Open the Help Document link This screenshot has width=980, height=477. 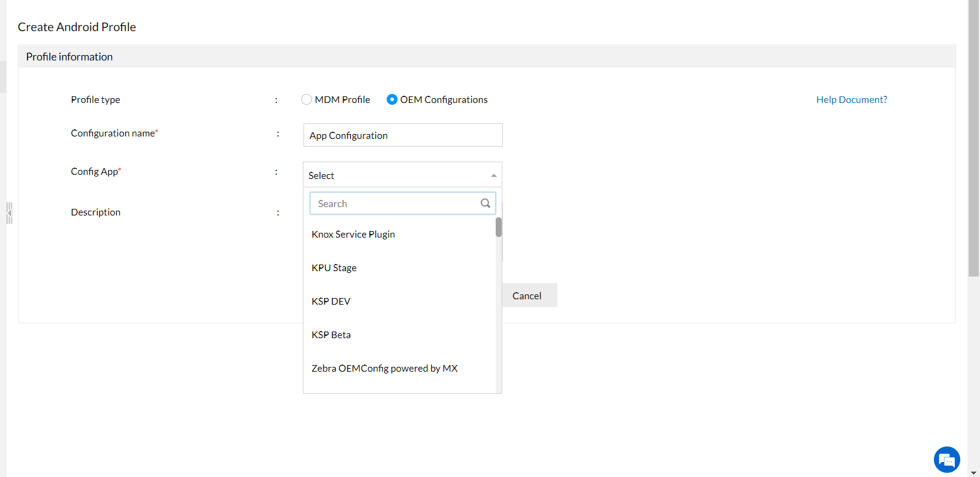click(x=851, y=100)
